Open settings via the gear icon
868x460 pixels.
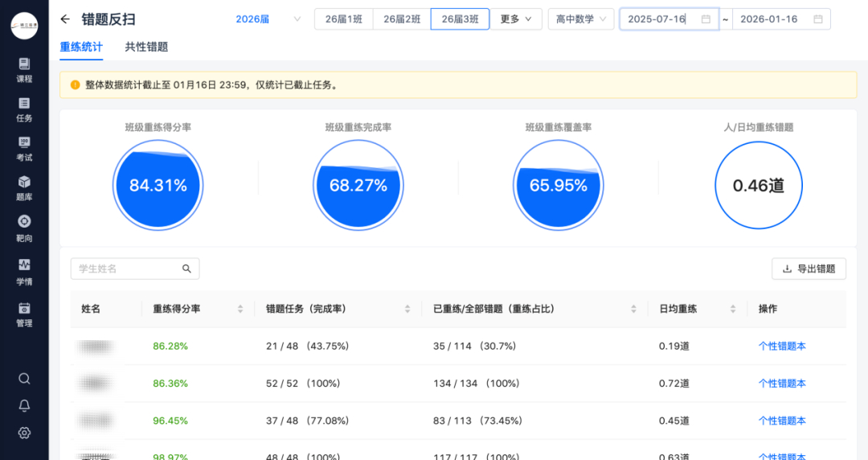tap(24, 433)
